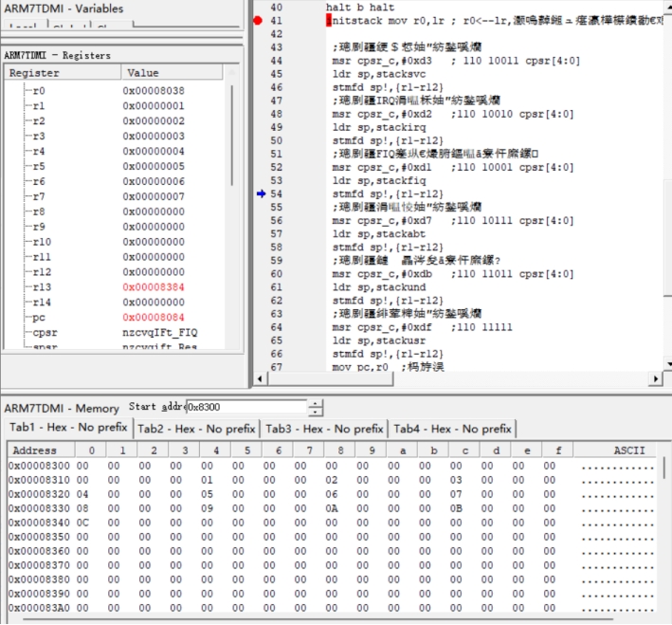Screen dimensions: 672x625
Task: Click line 53 ldr sp,stackfiq
Action: coord(379,180)
